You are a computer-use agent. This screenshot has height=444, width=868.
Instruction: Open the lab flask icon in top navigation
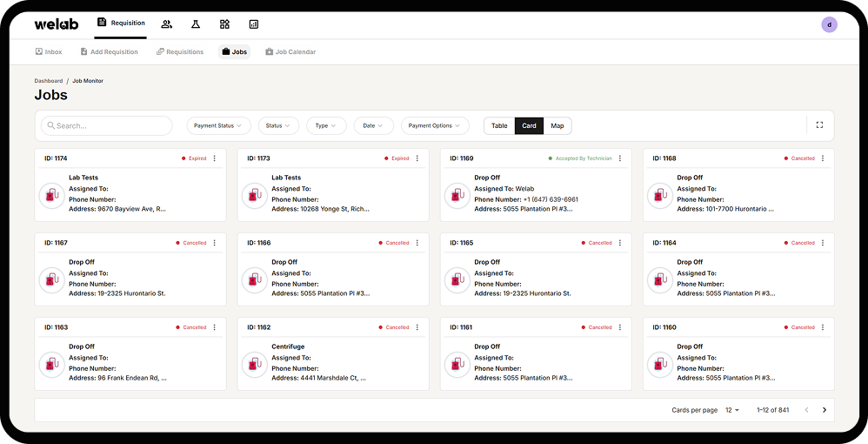point(196,24)
